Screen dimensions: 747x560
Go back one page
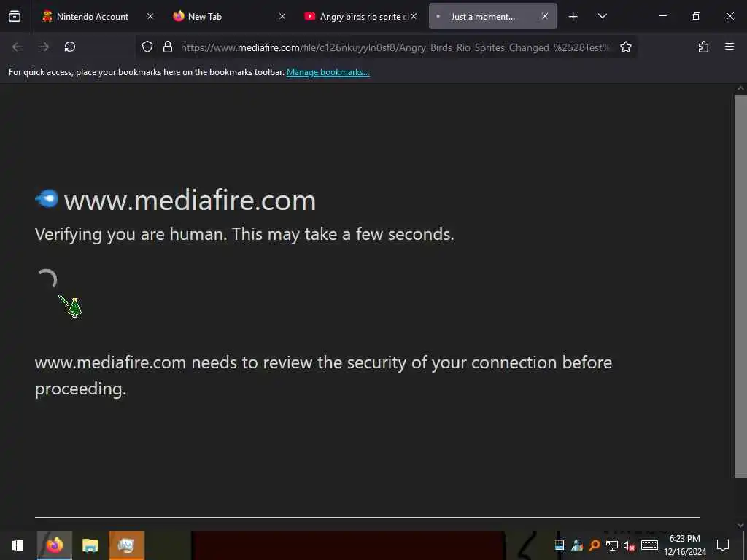(18, 47)
